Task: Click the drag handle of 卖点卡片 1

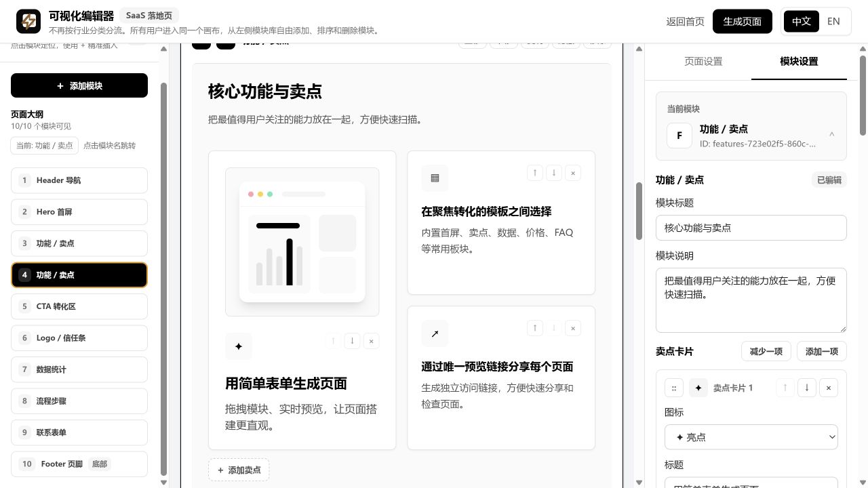Action: (674, 388)
